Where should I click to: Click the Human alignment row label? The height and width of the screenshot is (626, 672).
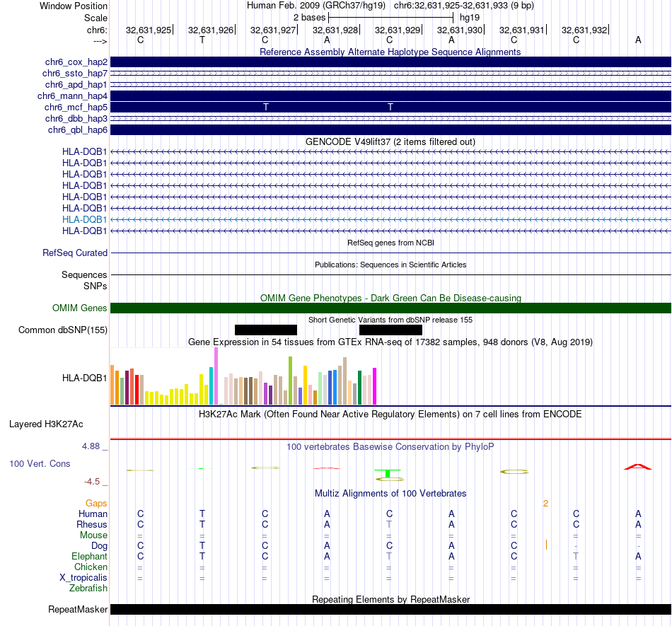coord(93,514)
